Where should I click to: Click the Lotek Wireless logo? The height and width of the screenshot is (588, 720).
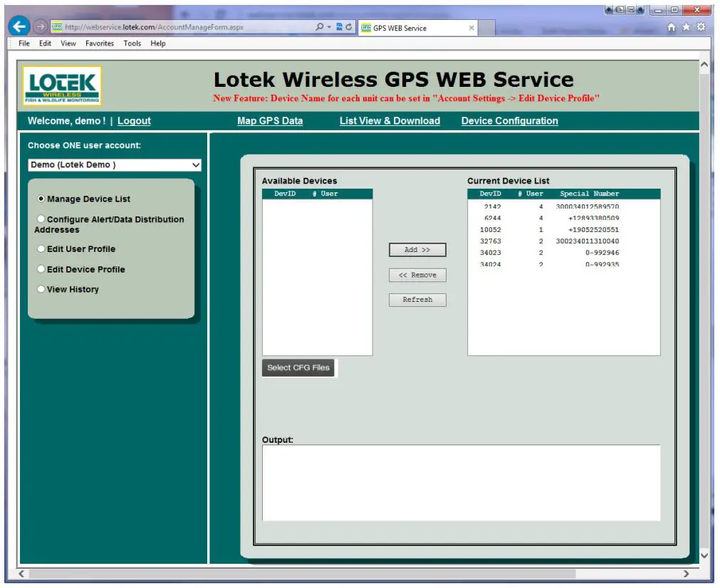click(62, 86)
